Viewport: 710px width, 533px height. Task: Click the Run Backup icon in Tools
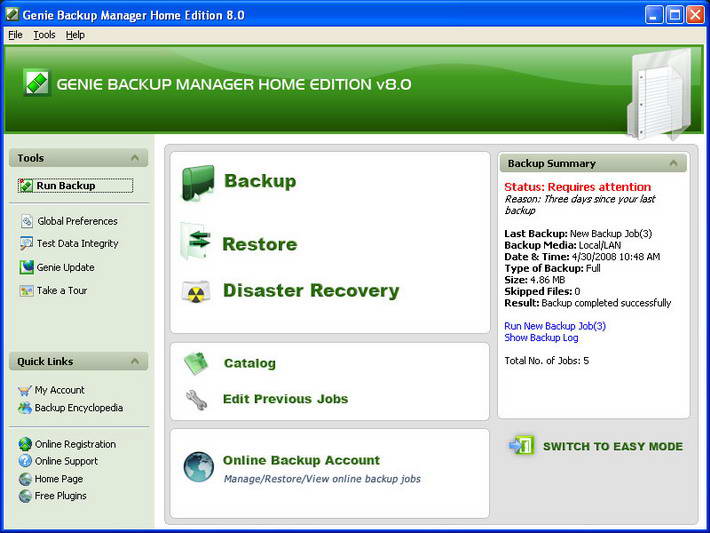pyautogui.click(x=26, y=186)
